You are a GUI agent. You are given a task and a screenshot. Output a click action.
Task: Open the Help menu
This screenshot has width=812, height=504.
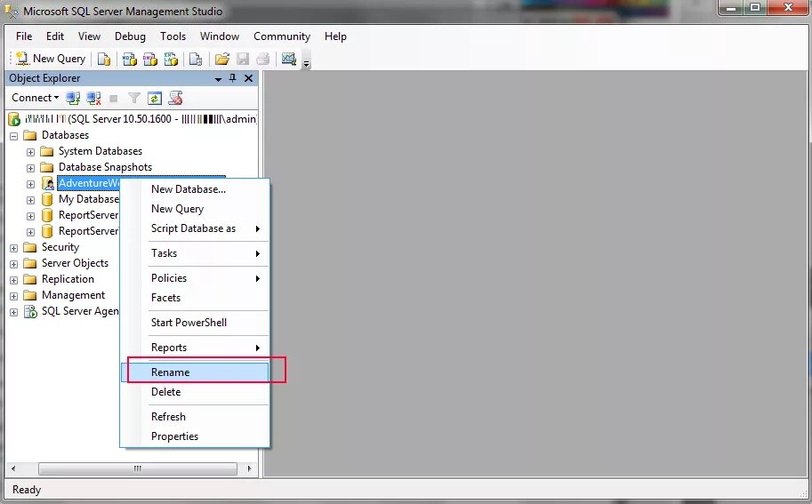tap(335, 36)
